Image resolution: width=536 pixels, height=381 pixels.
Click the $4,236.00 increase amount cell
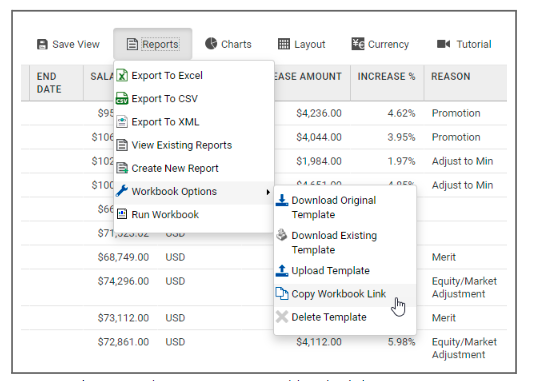[319, 113]
